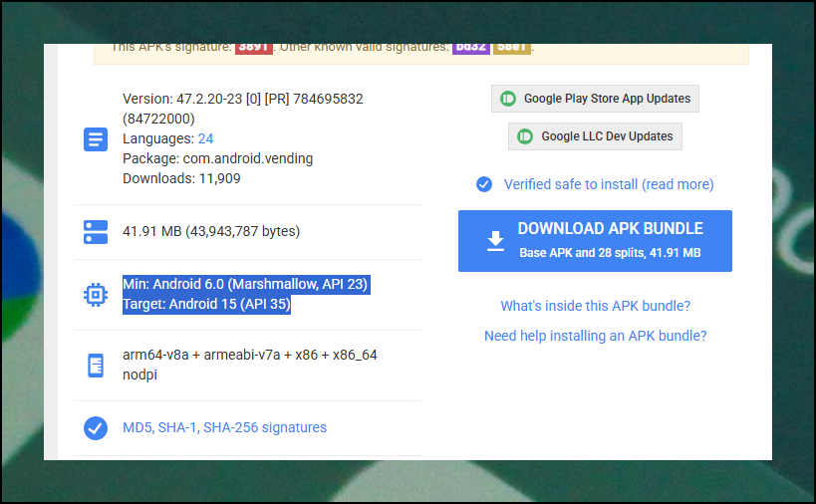The height and width of the screenshot is (504, 816).
Task: Subscribe to Google LLC Dev Updates
Action: [595, 136]
